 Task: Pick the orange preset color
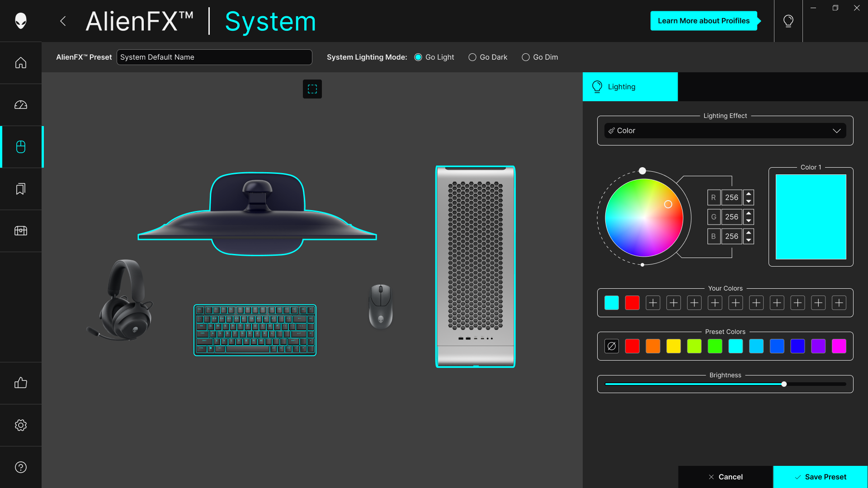653,346
